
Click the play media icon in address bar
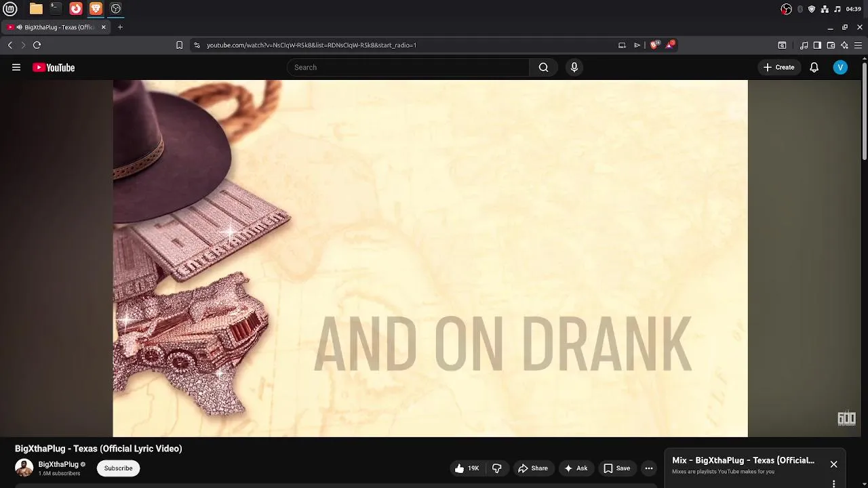click(x=637, y=45)
